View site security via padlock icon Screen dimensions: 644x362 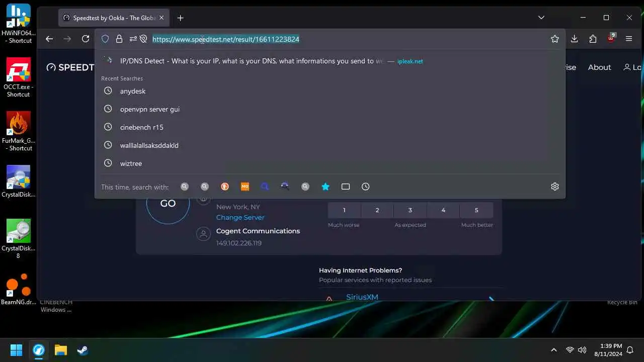119,39
